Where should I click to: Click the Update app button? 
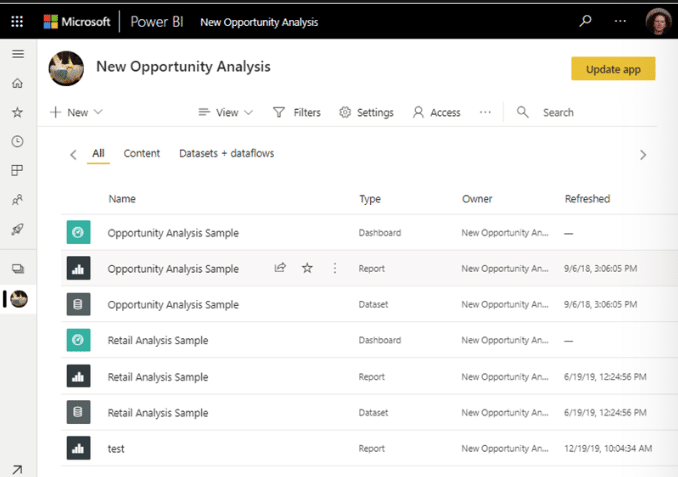[x=613, y=69]
